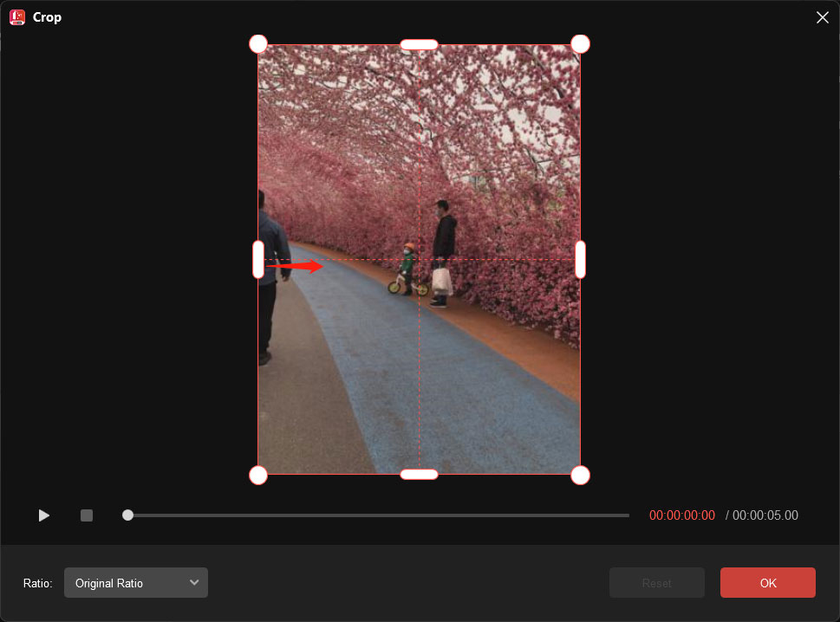Click the app logo icon beside Crop title

coord(17,17)
